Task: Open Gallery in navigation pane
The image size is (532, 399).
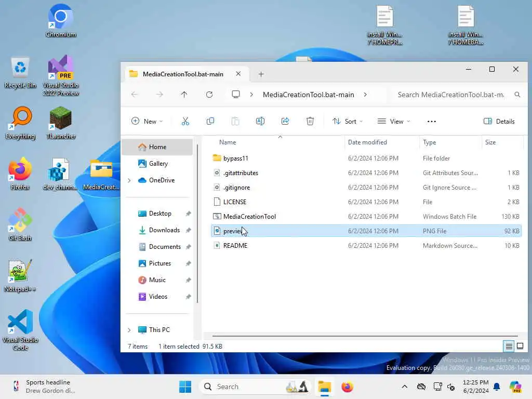Action: pos(157,164)
